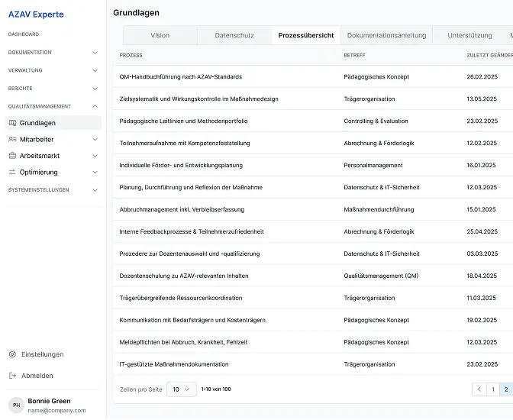This screenshot has height=420, width=513.
Task: Click Maßnahmendurchführung cell
Action: (379, 209)
